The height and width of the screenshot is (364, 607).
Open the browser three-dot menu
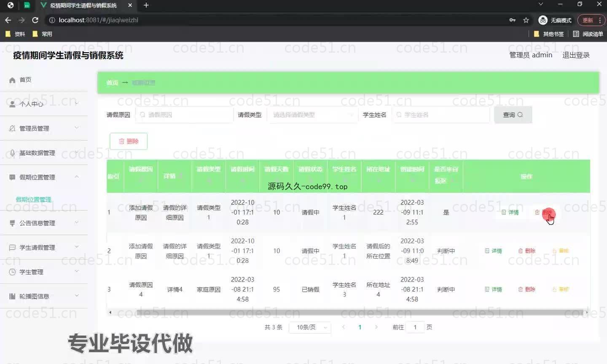point(600,20)
